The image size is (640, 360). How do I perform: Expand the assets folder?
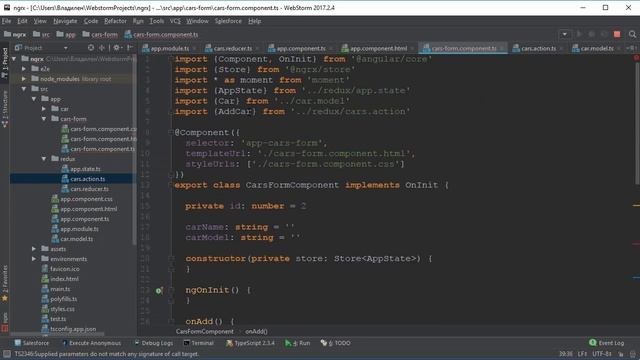click(x=34, y=249)
